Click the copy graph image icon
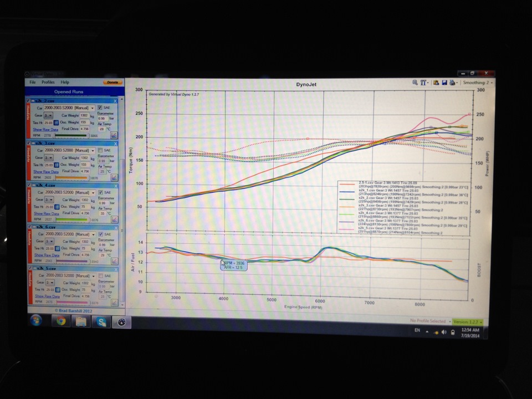The image size is (532, 399). (x=436, y=83)
